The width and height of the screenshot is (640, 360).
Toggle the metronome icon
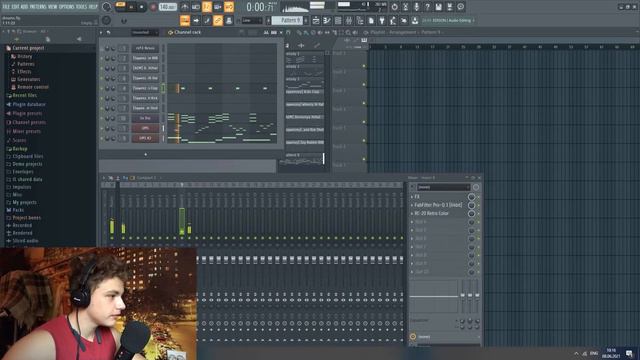185,7
